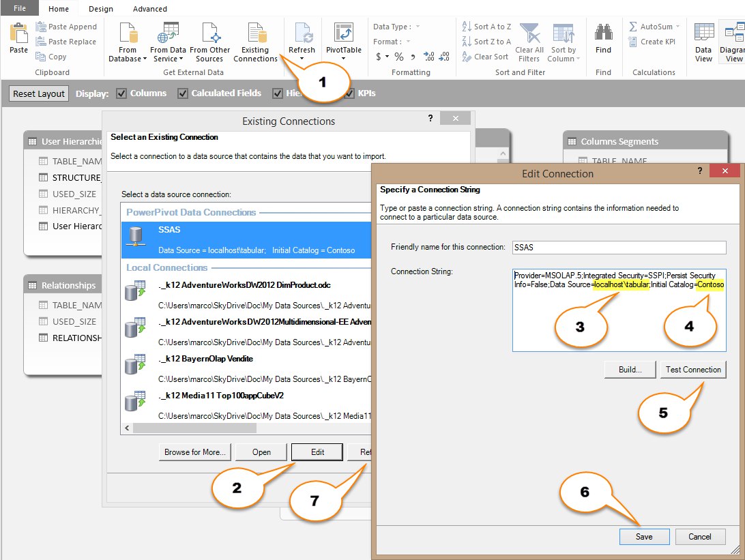Save the edited connection
The width and height of the screenshot is (745, 560).
644,537
